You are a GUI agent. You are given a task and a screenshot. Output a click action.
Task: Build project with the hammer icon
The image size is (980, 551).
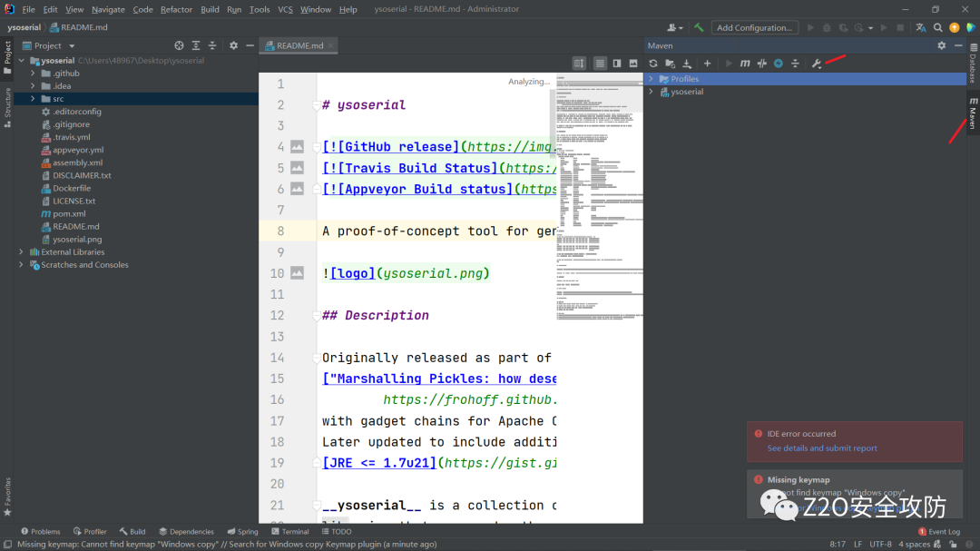[x=699, y=27]
